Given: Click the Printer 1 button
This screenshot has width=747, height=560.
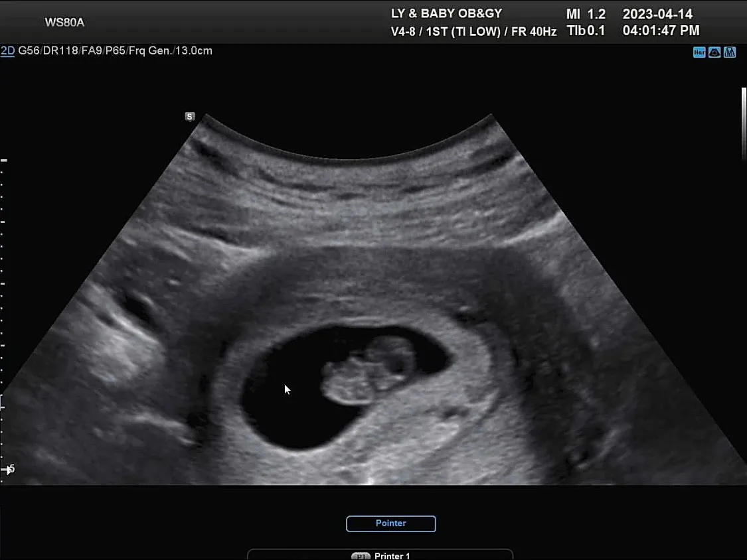Looking at the screenshot, I should 380,555.
